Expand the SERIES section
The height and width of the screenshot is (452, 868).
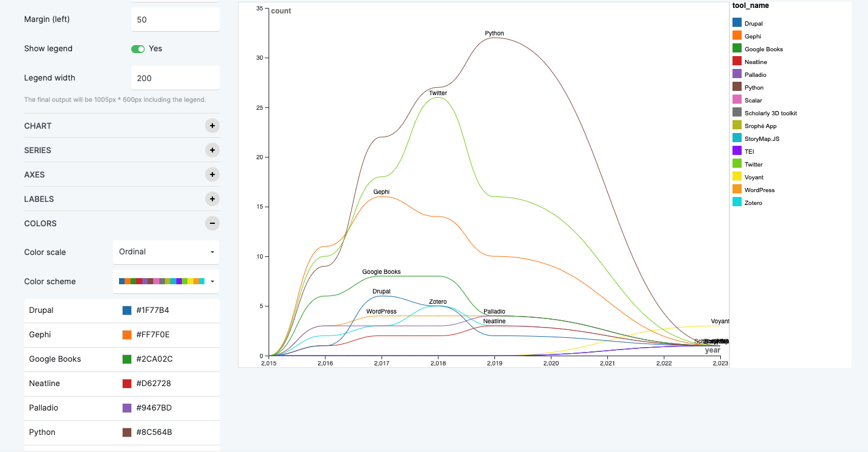click(212, 150)
